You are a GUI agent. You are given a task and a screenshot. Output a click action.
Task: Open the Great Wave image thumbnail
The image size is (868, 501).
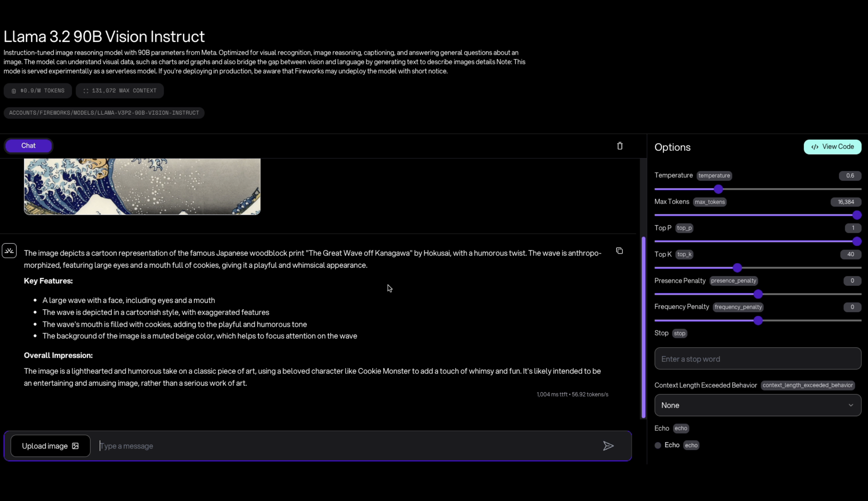coord(142,187)
